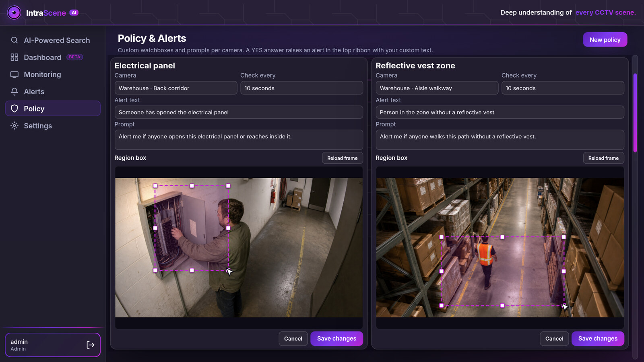Reload frame for Reflective vest zone
This screenshot has width=644, height=362.
click(603, 158)
